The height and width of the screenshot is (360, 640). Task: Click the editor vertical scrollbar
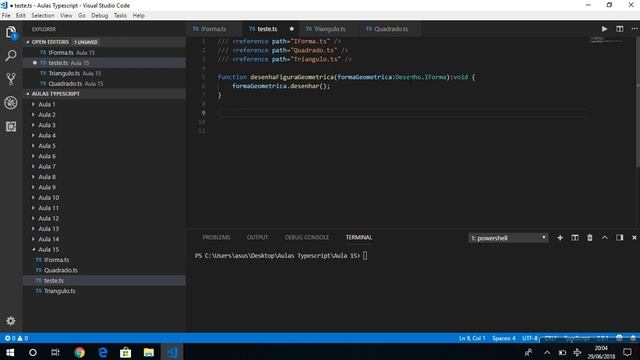[638, 102]
